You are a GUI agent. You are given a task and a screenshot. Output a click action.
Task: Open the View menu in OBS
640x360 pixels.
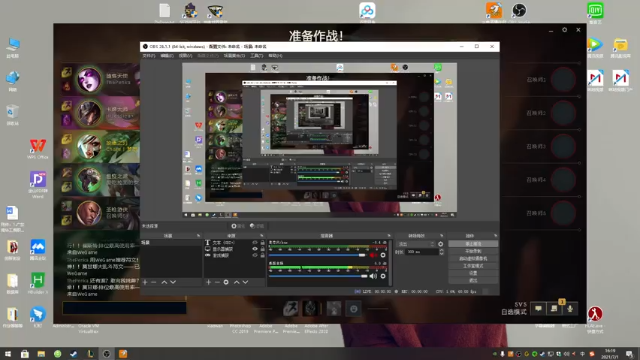coord(185,56)
